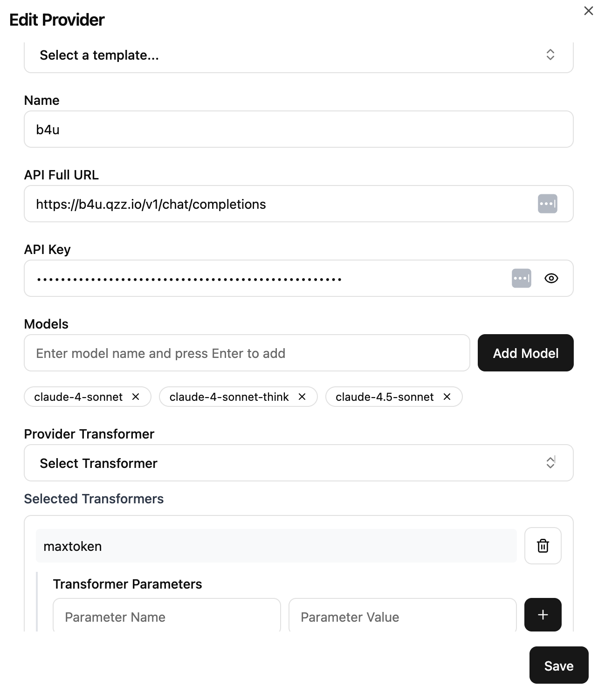
Task: Click the Parameter Value input
Action: pyautogui.click(x=402, y=615)
